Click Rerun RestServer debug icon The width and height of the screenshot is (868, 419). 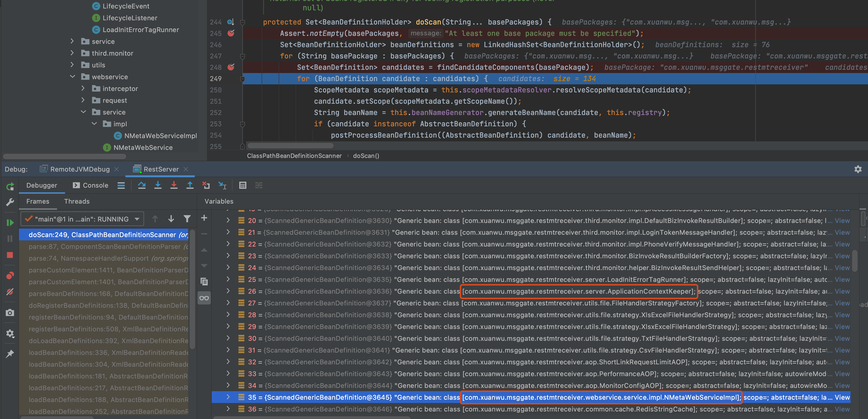[x=10, y=186]
